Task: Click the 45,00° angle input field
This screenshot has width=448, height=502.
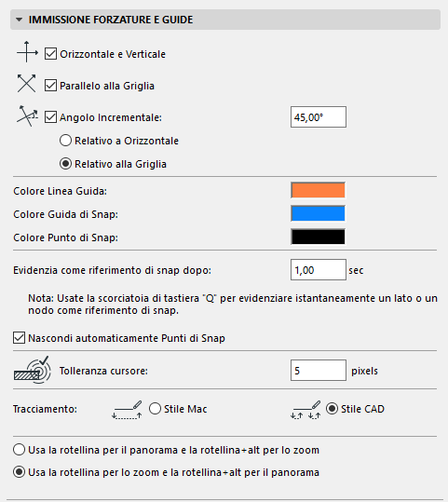Action: pyautogui.click(x=319, y=116)
